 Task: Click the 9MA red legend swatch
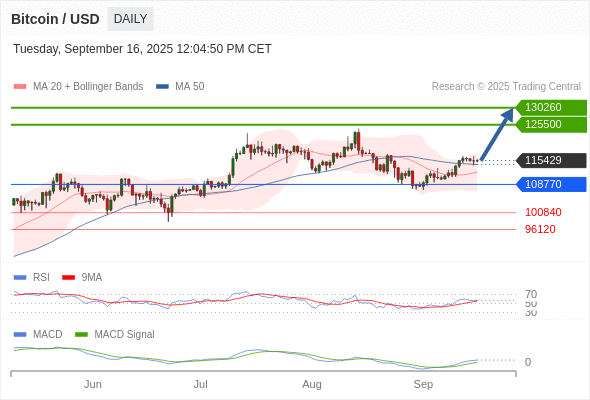point(68,278)
